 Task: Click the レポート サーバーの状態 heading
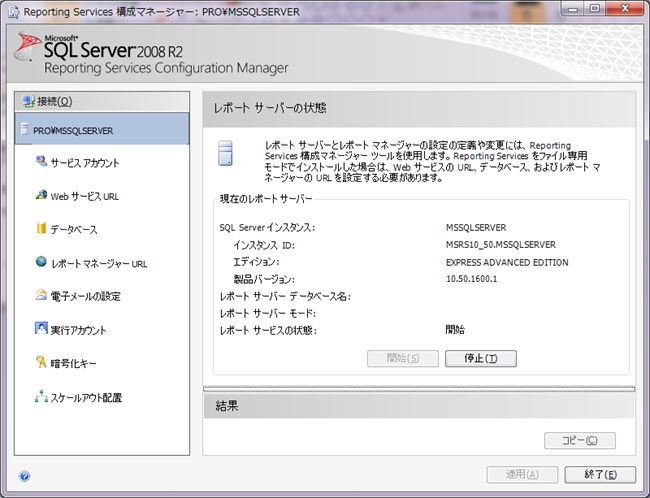pyautogui.click(x=270, y=108)
